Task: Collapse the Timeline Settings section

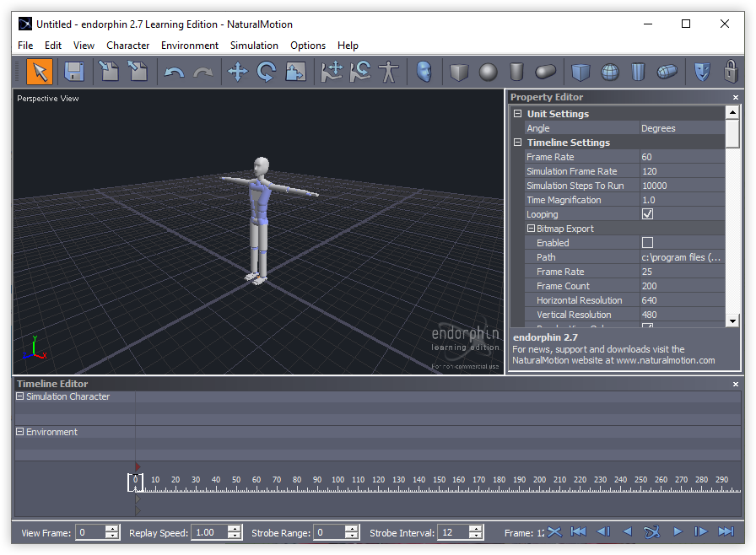Action: tap(518, 142)
